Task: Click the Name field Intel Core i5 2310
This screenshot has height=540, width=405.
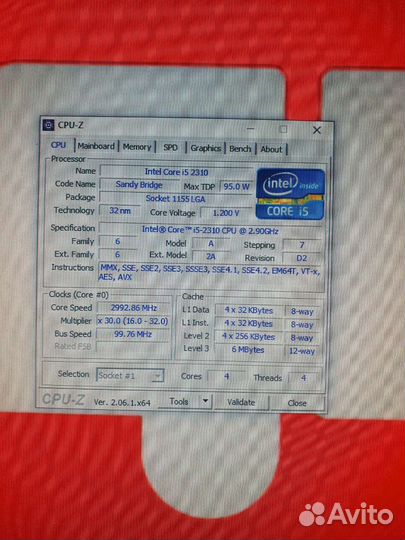Action: click(x=176, y=172)
